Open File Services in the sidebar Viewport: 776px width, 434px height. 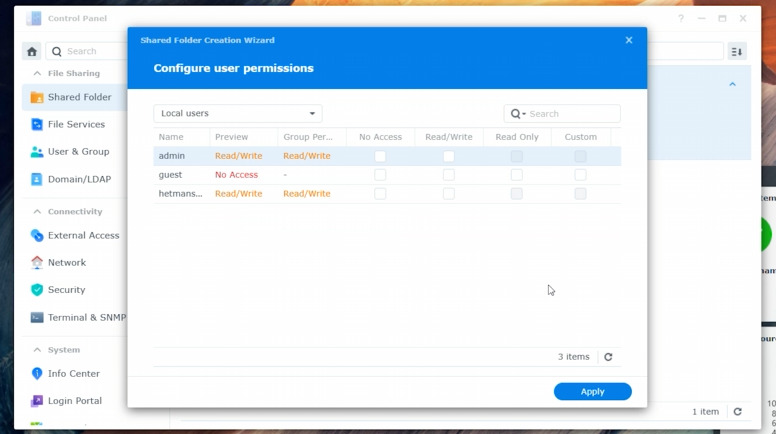(x=76, y=124)
